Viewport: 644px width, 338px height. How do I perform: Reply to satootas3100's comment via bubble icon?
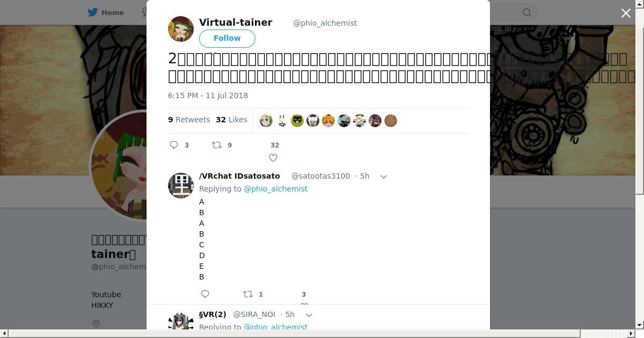click(x=205, y=294)
